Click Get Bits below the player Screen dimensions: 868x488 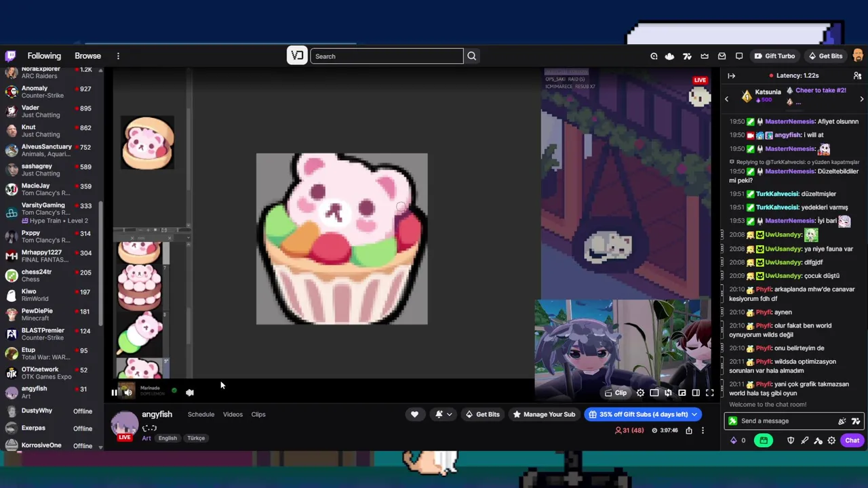(482, 414)
